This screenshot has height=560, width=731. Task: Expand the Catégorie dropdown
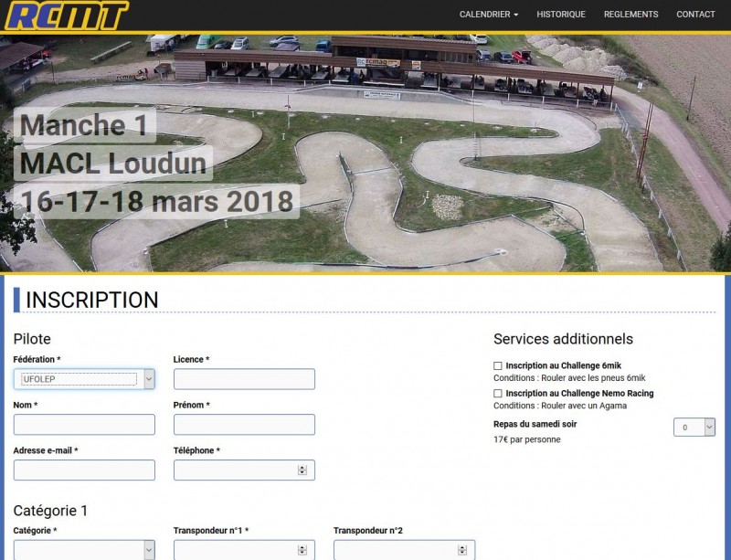tap(84, 550)
